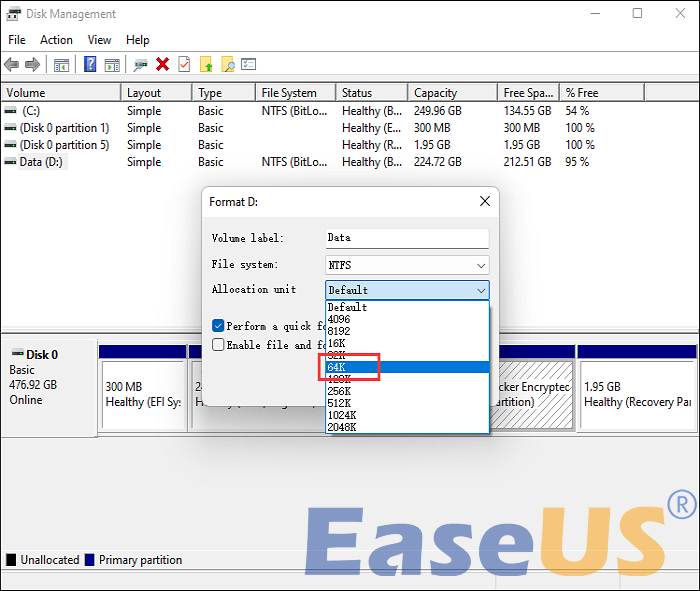Screen dimensions: 700x591
Task: Sort volumes by Capacity column header
Action: click(435, 93)
